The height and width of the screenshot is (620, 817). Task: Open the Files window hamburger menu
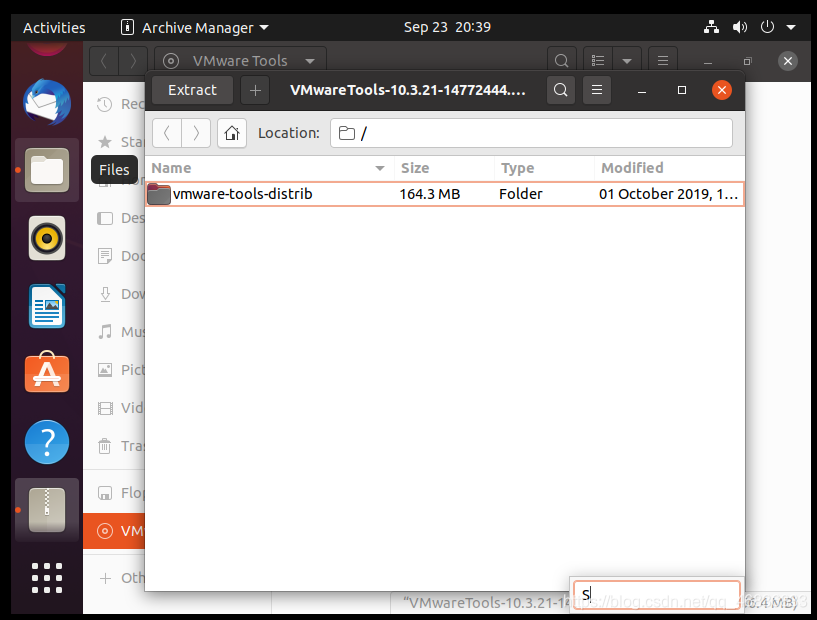pyautogui.click(x=663, y=61)
